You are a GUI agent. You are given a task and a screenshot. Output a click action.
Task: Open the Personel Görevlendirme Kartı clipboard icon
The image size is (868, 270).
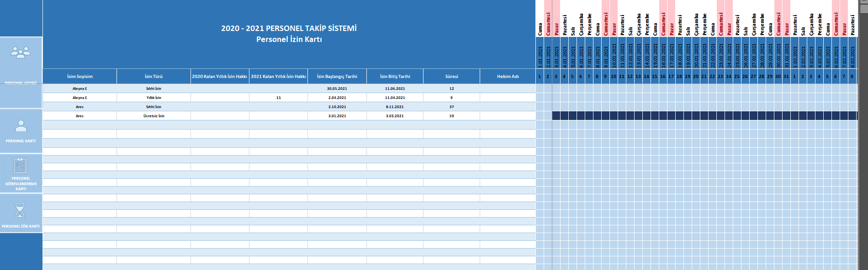(21, 165)
